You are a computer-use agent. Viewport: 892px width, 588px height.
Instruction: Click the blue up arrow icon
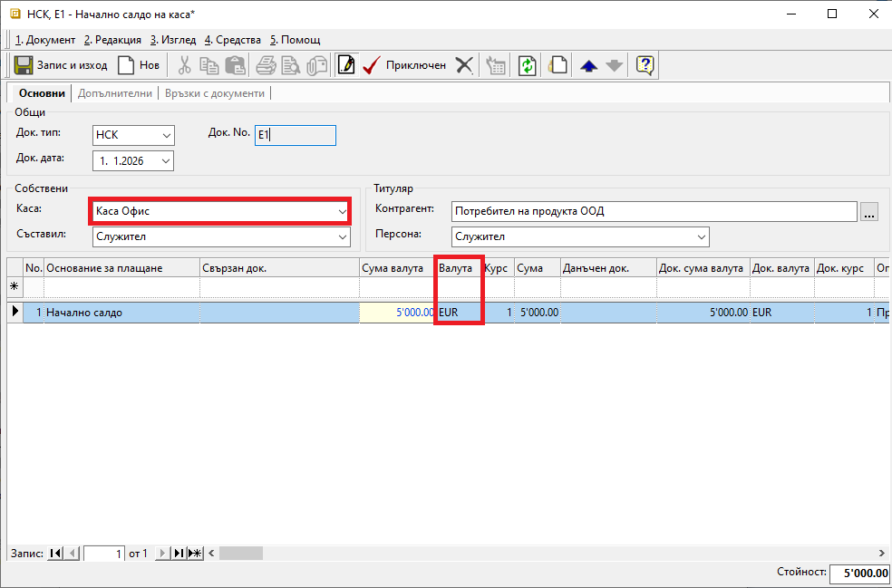[x=588, y=65]
